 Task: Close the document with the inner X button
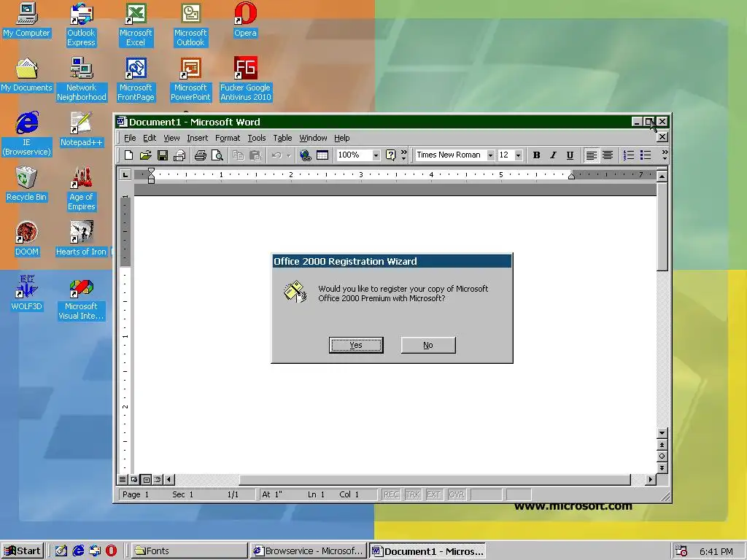662,137
